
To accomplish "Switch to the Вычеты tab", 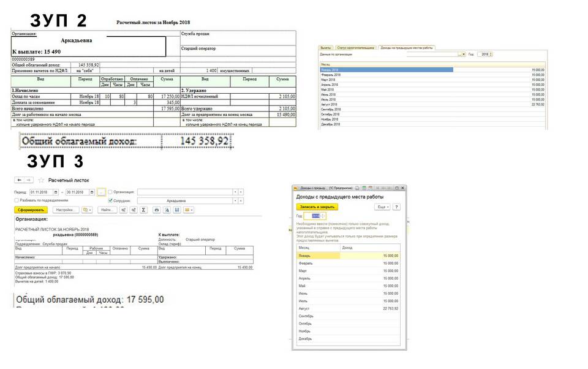I will [325, 48].
